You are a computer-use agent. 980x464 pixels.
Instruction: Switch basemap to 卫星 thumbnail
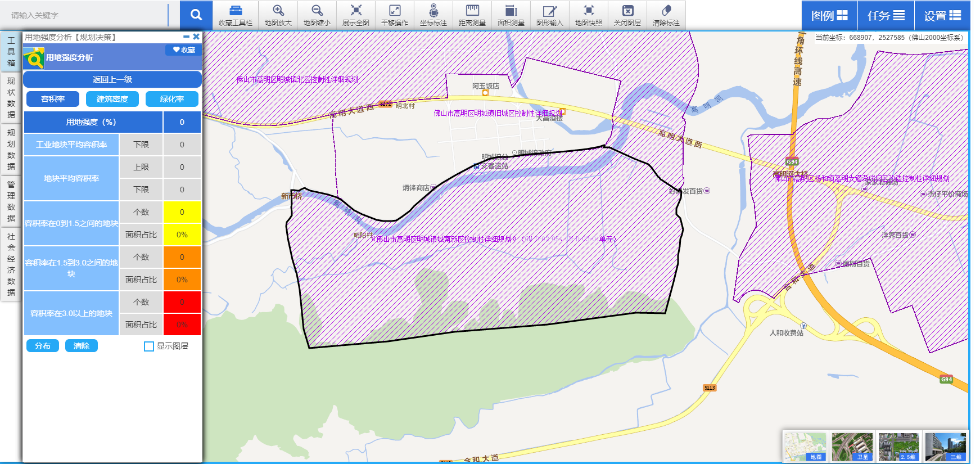852,447
